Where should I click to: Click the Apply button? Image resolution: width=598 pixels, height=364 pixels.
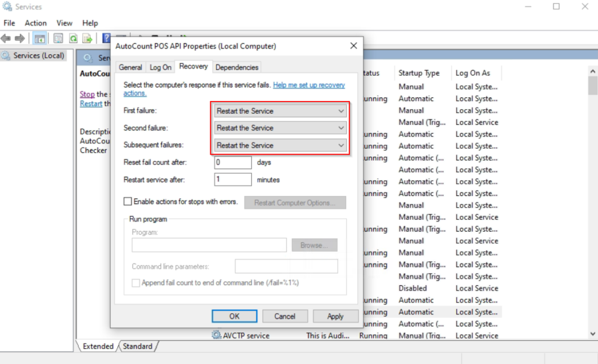click(x=335, y=316)
